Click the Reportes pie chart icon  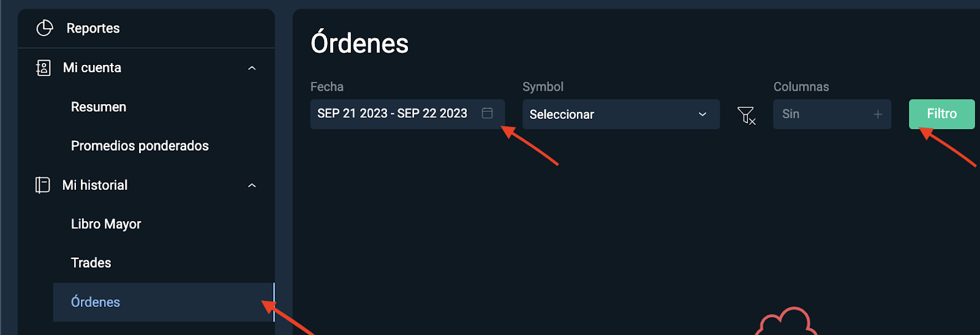[x=45, y=28]
